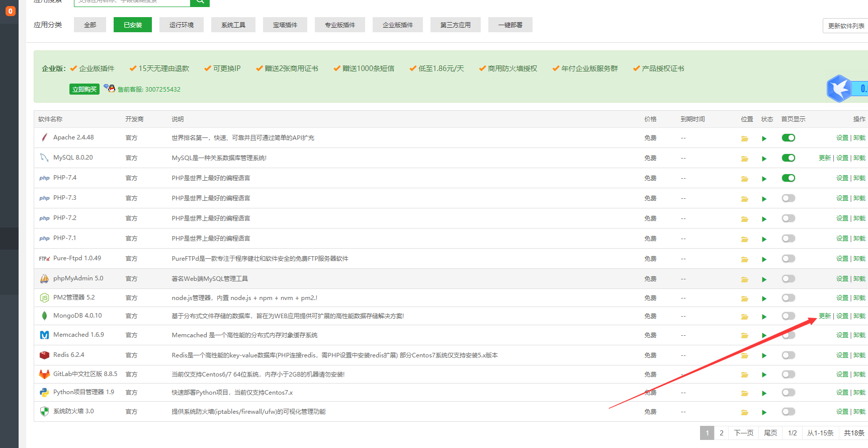Turn off homepage display for PHP-7.4
This screenshot has width=868, height=448.
coord(789,178)
